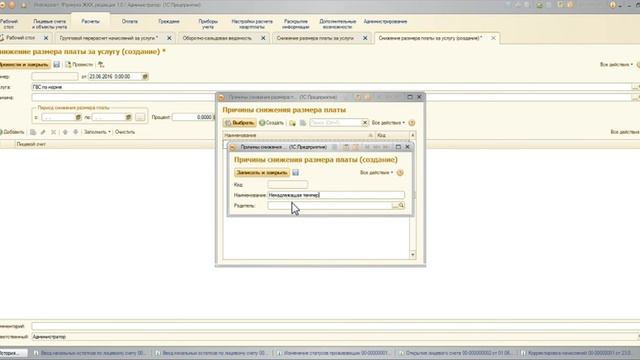
Task: Click save diskette icon in creation dialog
Action: (x=296, y=173)
